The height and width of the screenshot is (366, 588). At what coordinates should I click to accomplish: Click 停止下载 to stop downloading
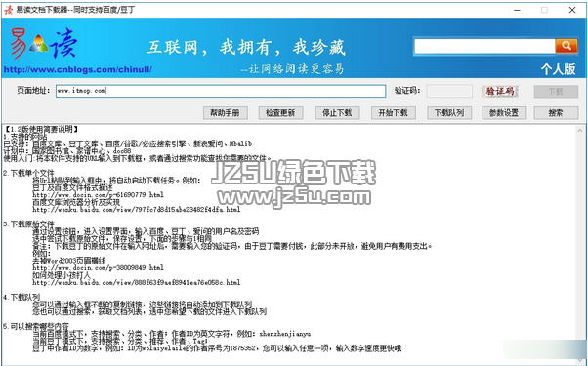click(337, 113)
